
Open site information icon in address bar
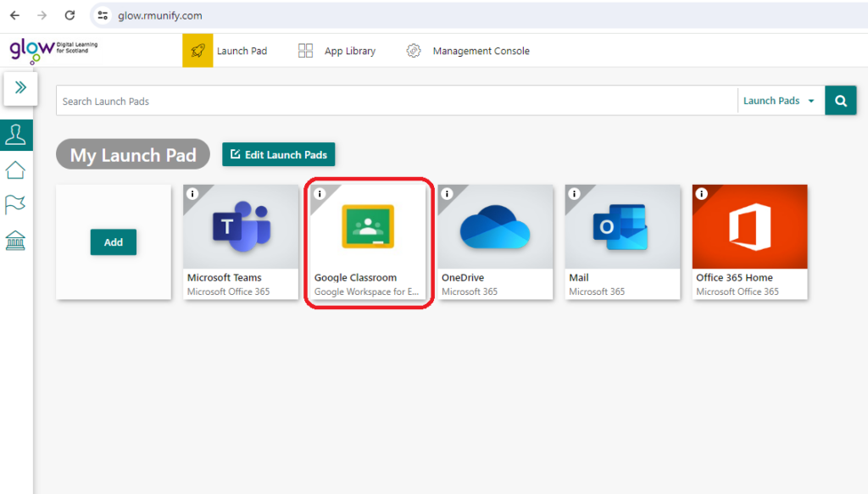[103, 15]
